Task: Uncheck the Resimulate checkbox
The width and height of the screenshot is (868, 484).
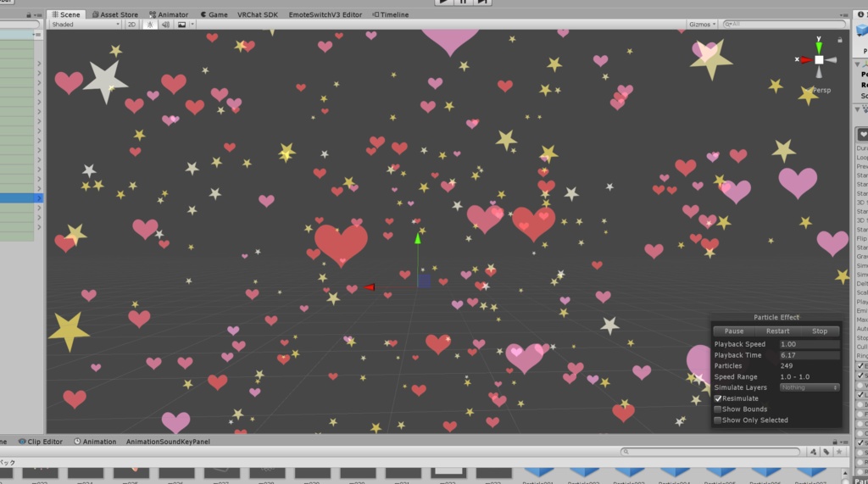Action: [x=718, y=398]
